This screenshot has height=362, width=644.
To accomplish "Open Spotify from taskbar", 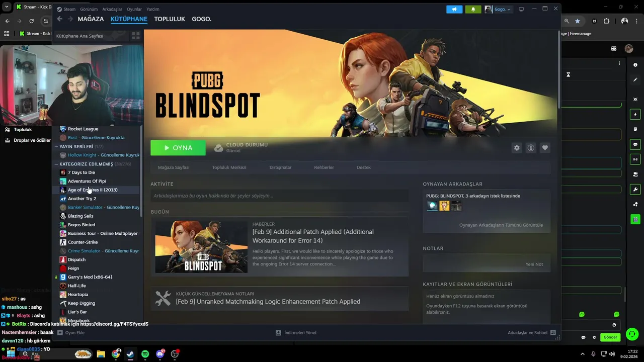I will 145,354.
